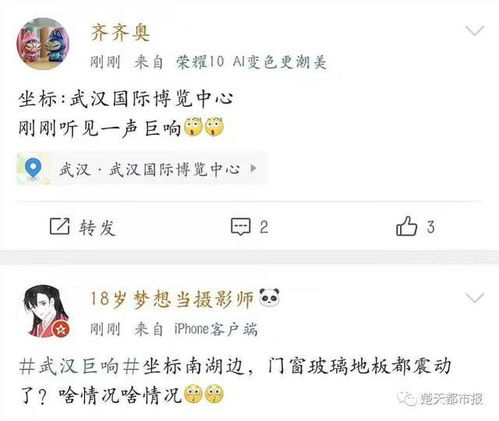Tap the 转发 label text
The height and width of the screenshot is (421, 499).
97,228
